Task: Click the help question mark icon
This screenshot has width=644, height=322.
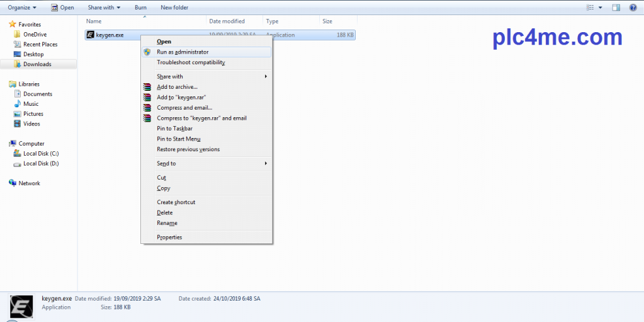Action: [633, 8]
